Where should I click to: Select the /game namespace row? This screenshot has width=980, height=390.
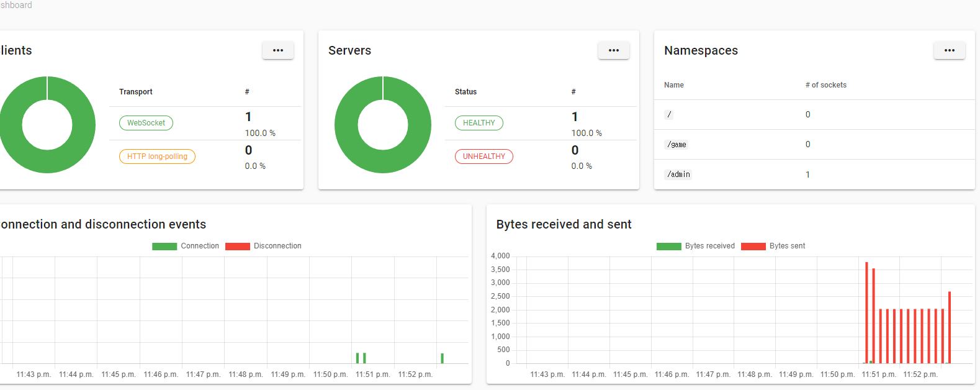click(814, 145)
